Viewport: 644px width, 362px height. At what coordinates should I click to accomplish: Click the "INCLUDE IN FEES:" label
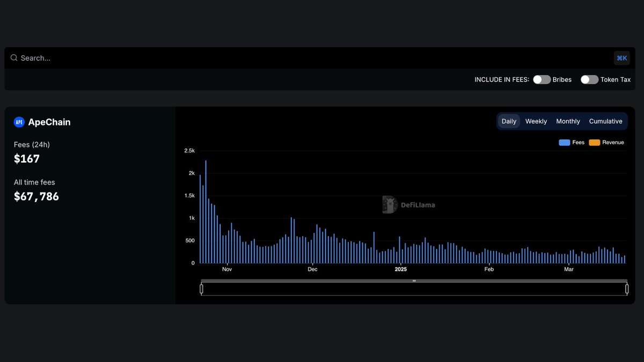[502, 79]
